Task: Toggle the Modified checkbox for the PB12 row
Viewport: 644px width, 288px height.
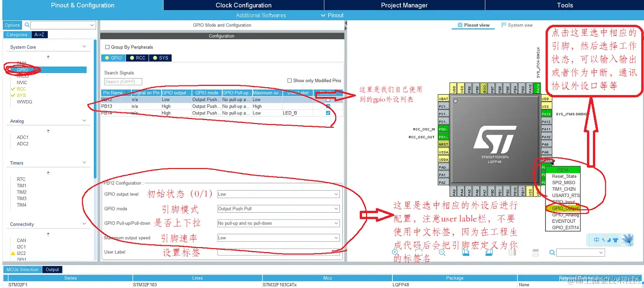Action: (328, 100)
